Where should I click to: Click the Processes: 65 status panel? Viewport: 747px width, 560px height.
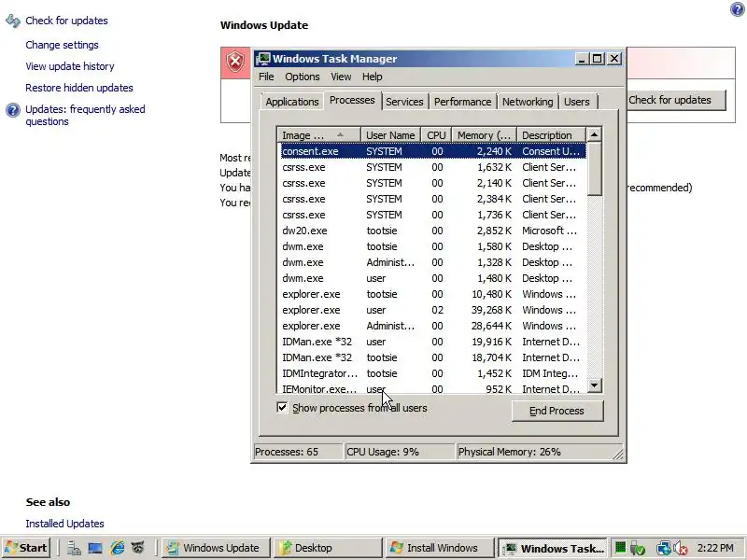(298, 452)
